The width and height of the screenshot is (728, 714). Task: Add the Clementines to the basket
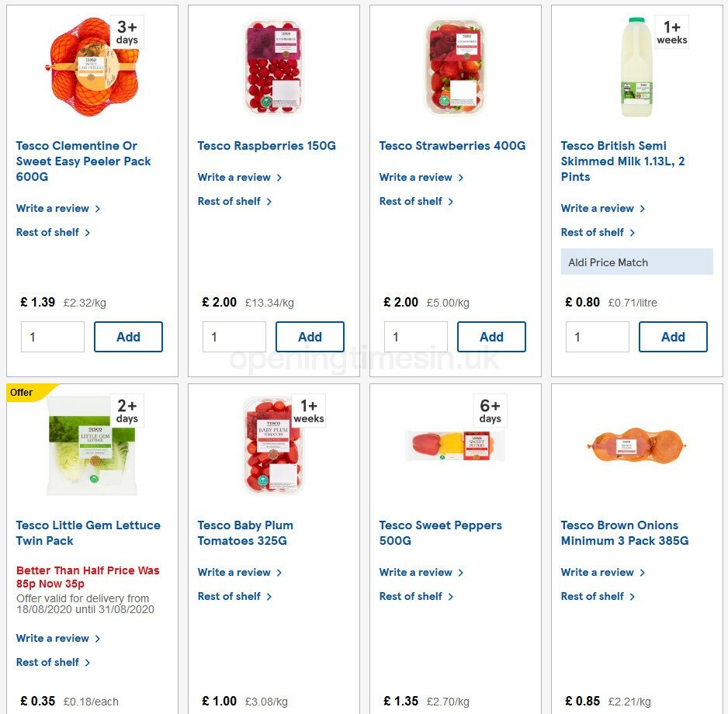click(x=128, y=337)
